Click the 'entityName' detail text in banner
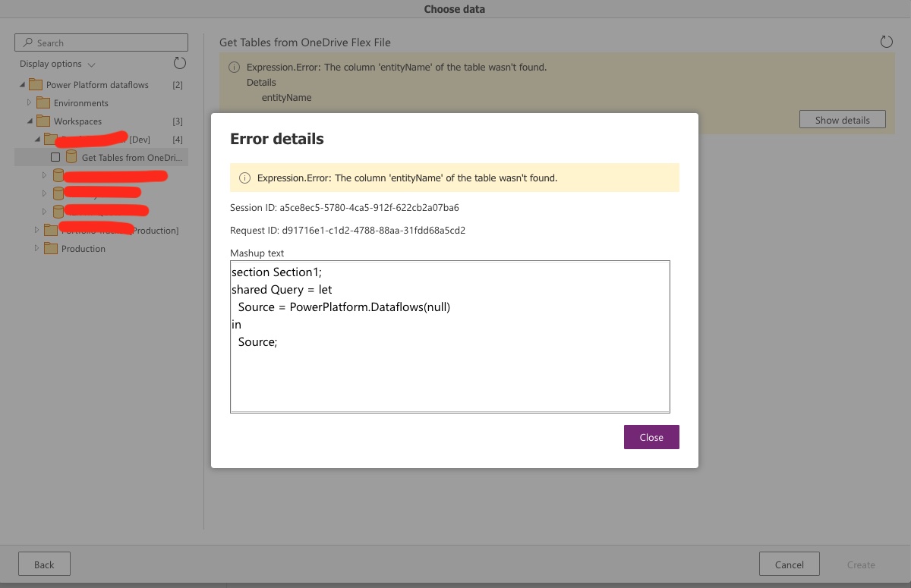This screenshot has width=911, height=588. pos(286,97)
